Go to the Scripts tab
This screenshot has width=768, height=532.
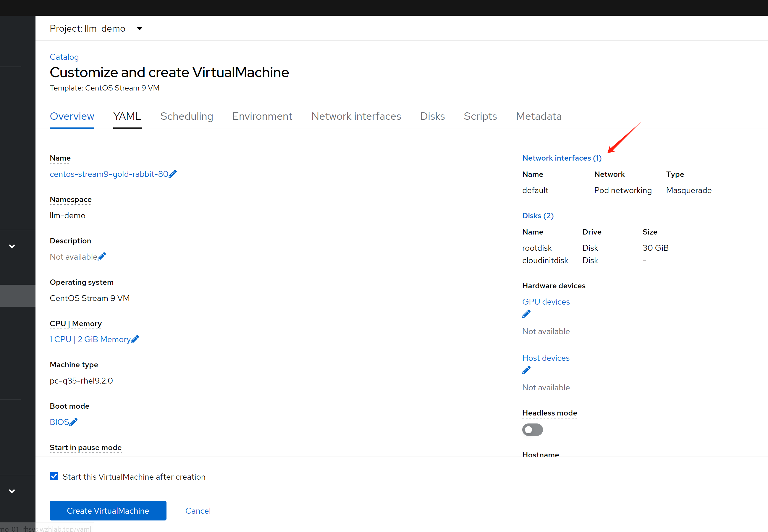pyautogui.click(x=480, y=116)
